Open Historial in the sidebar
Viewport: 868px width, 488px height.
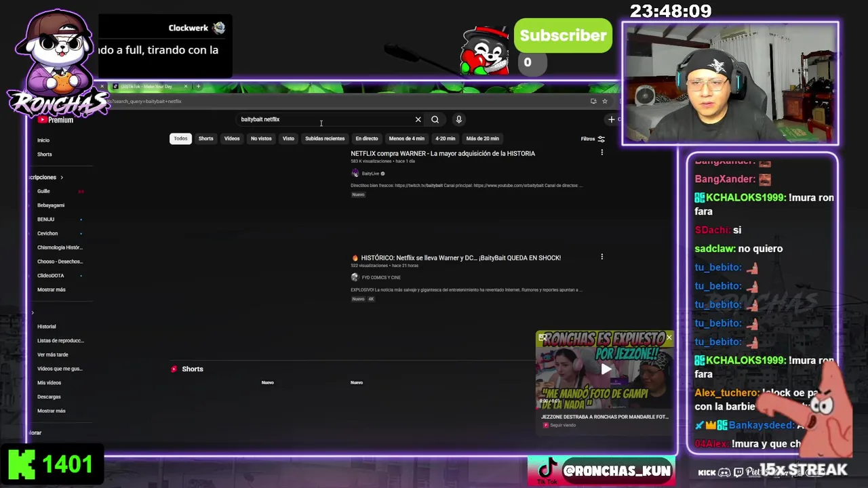pos(47,327)
